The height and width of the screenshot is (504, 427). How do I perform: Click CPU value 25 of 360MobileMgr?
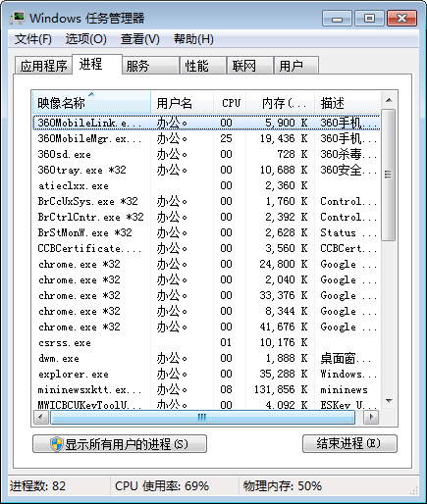[x=226, y=138]
